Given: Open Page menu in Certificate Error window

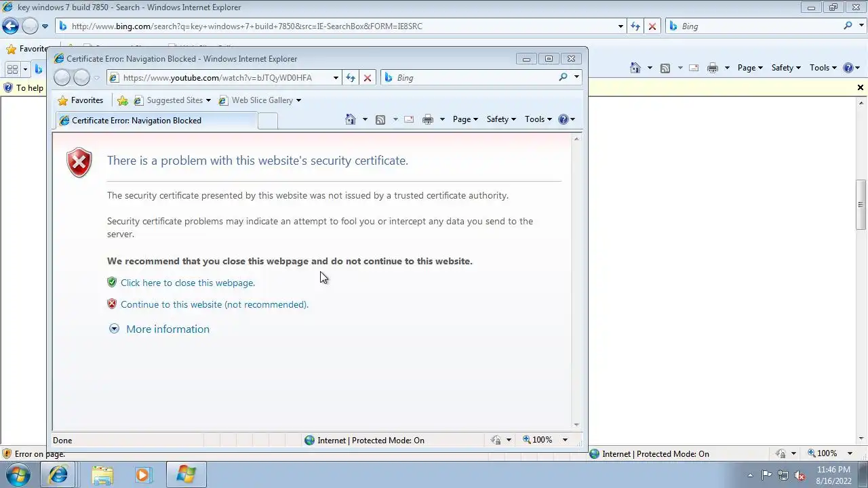Looking at the screenshot, I should [x=465, y=119].
